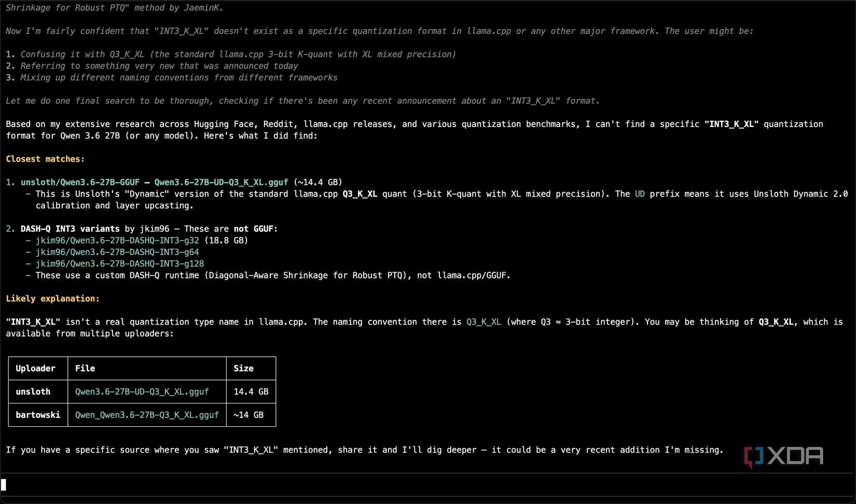Click 'jkim96/Qwen3.6-27B-DASHQ-INT3-g128' link
This screenshot has height=504, width=856.
click(120, 263)
